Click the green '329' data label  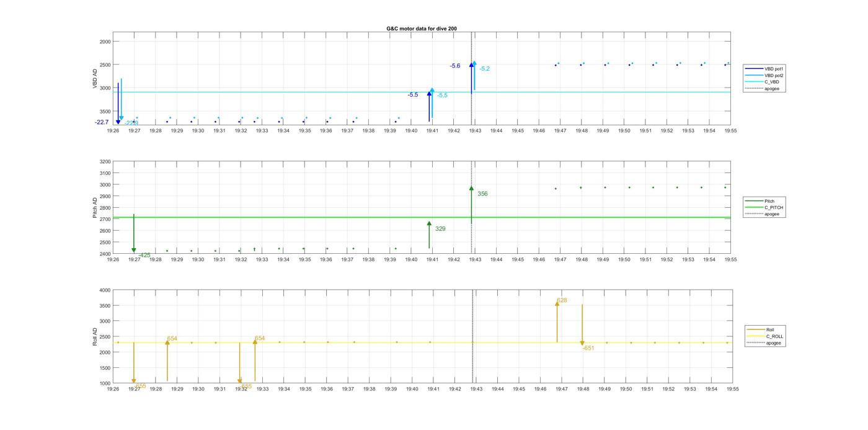tap(440, 229)
